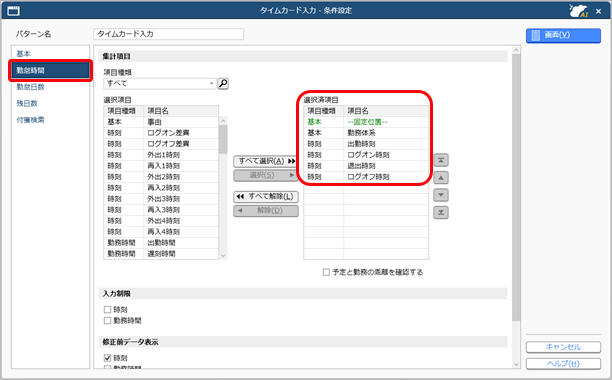Click the move-to-bottom arrow button
The width and height of the screenshot is (612, 380).
[x=441, y=213]
